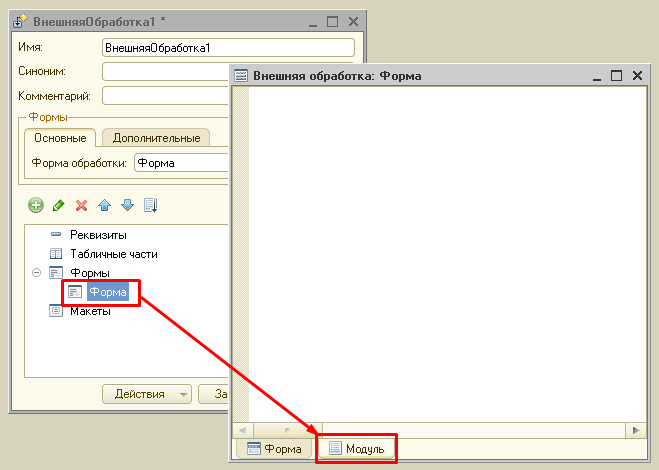Close the Внешняя обработка: Форма window
The height and width of the screenshot is (470, 659).
(x=637, y=76)
